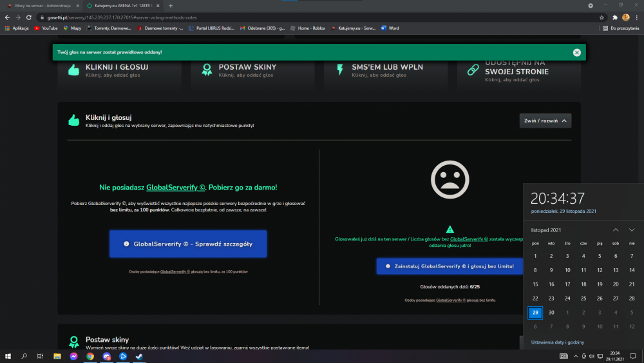
Task: Bookmark this page with star icon
Action: [x=601, y=17]
